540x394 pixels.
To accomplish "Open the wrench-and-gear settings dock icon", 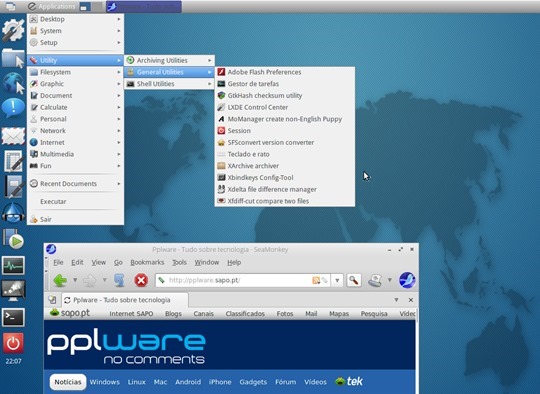I will pos(13,30).
